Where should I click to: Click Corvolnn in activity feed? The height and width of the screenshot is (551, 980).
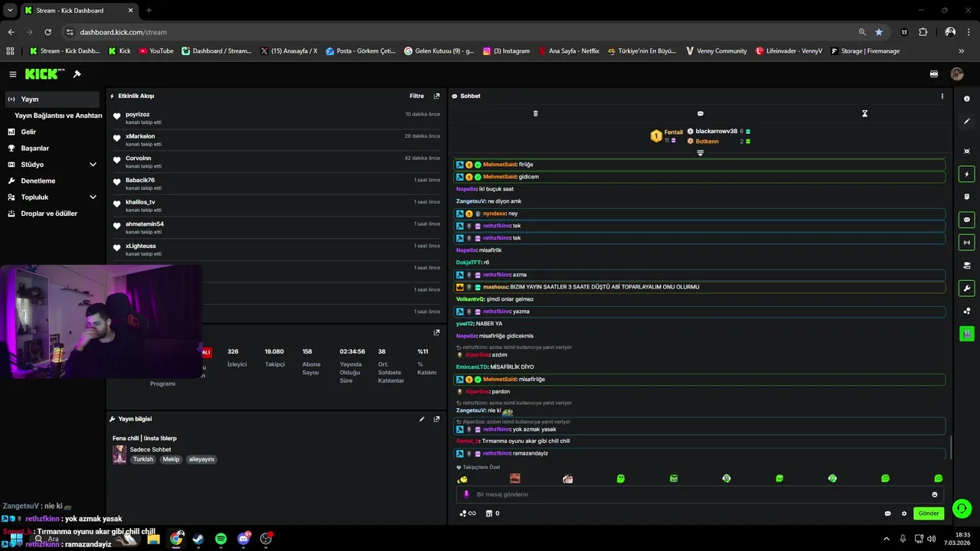tap(139, 158)
